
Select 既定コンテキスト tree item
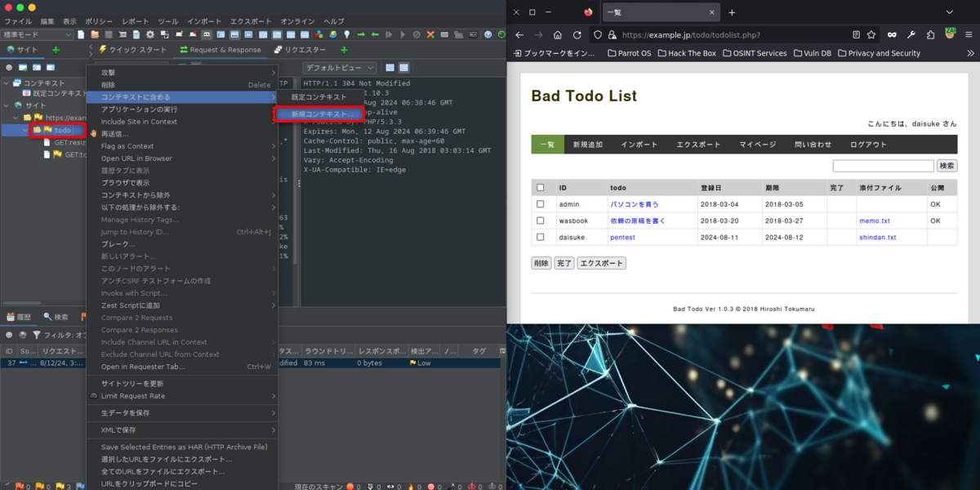[55, 94]
